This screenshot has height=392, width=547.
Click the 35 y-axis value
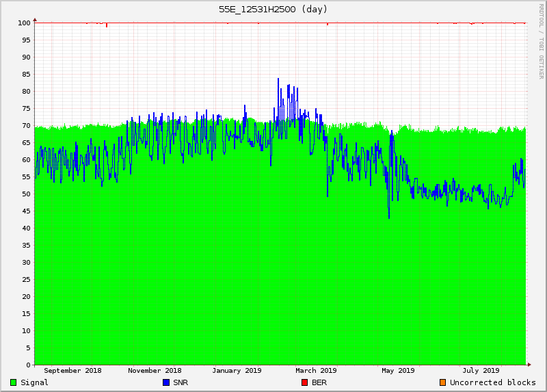point(26,246)
